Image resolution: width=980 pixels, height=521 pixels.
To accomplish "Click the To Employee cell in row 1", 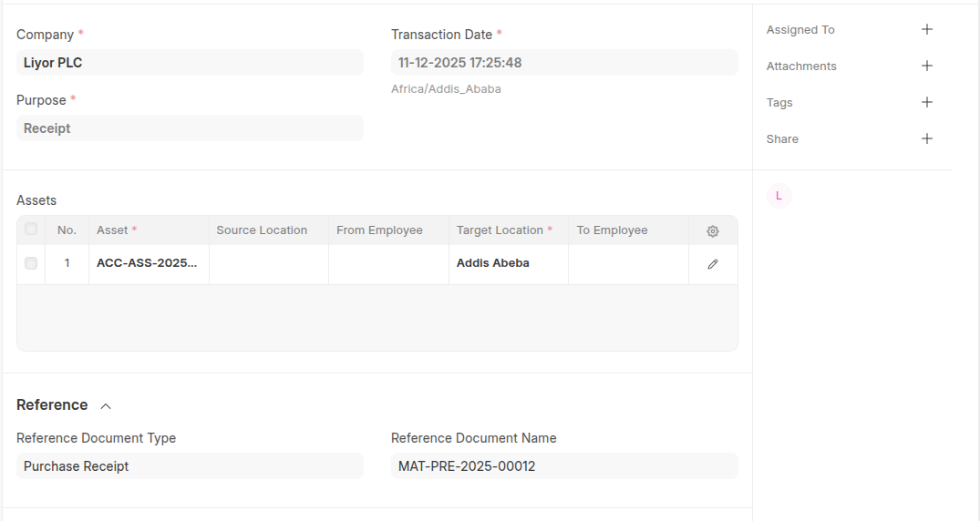I will click(628, 263).
